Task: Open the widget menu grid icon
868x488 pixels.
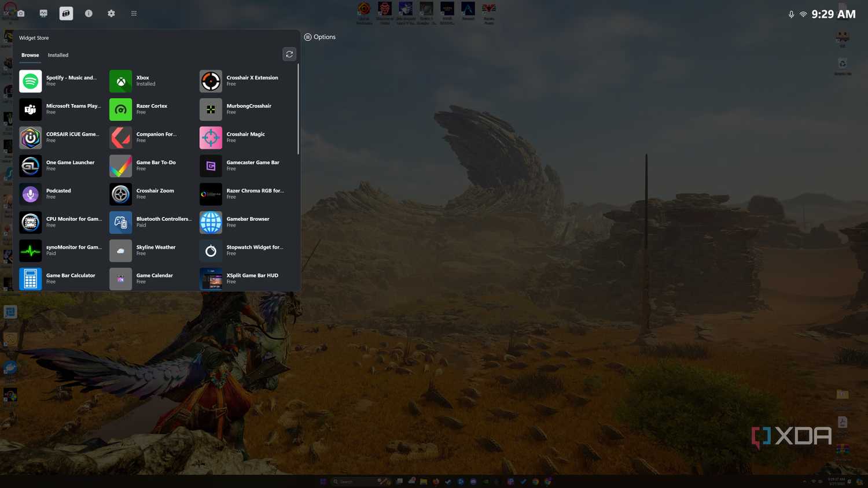Action: click(x=134, y=13)
